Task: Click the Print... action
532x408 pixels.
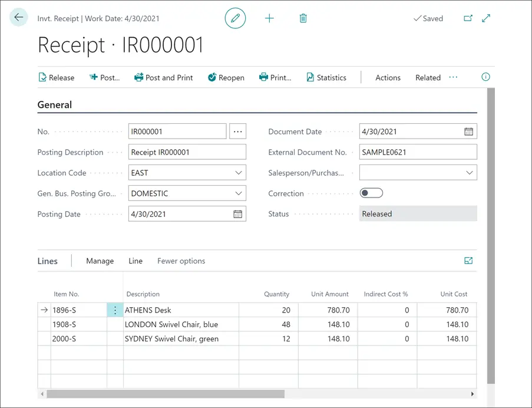Action: 275,78
